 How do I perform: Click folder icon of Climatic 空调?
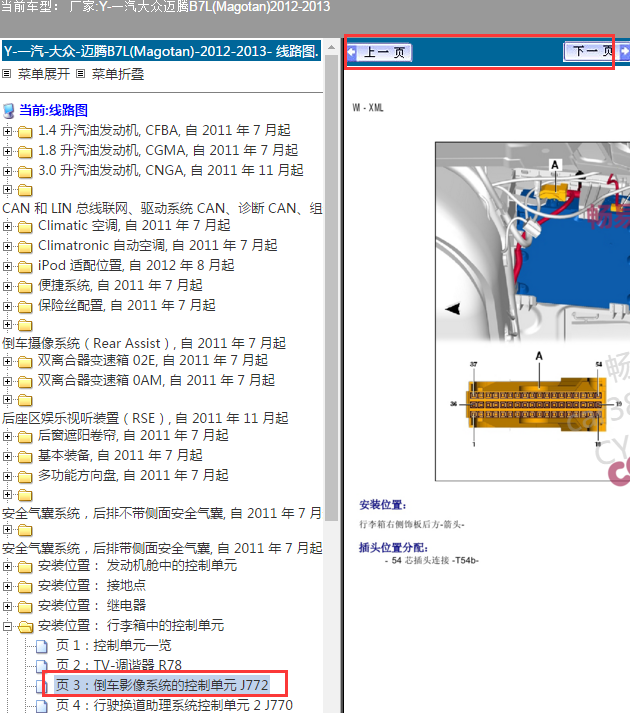(x=25, y=227)
